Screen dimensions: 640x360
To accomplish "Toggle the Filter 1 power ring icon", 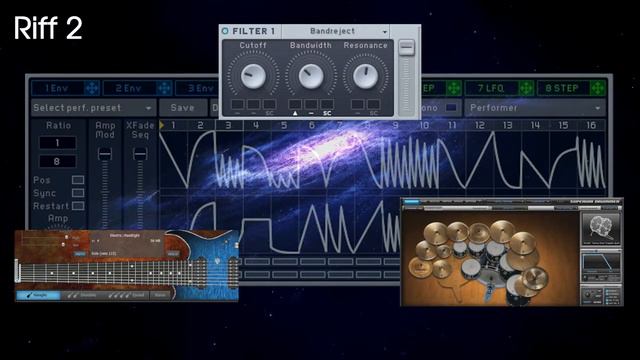I will coord(225,31).
